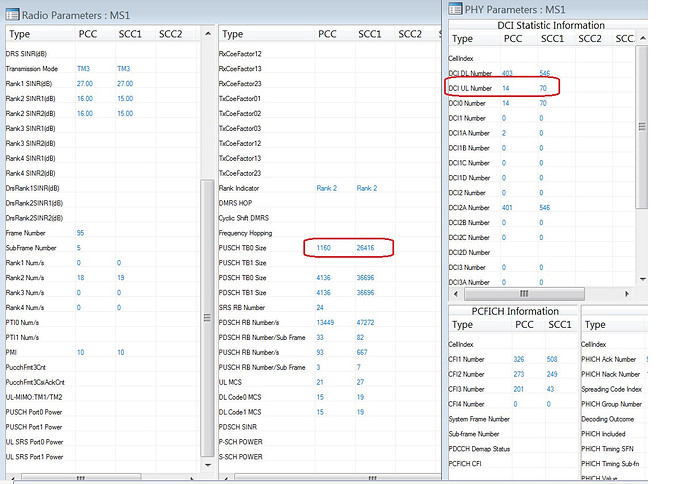Click the Radio Parameters : MS1 panel icon

pyautogui.click(x=12, y=15)
